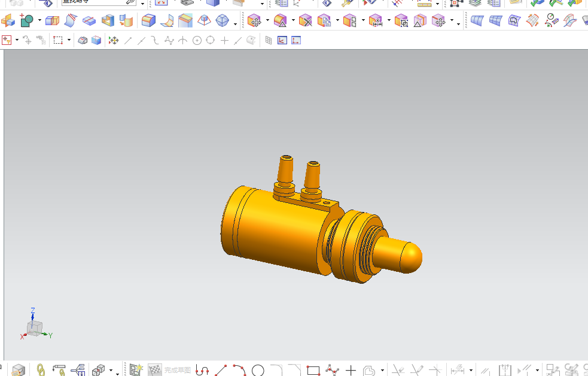Select the Chamfer tool

click(185, 20)
